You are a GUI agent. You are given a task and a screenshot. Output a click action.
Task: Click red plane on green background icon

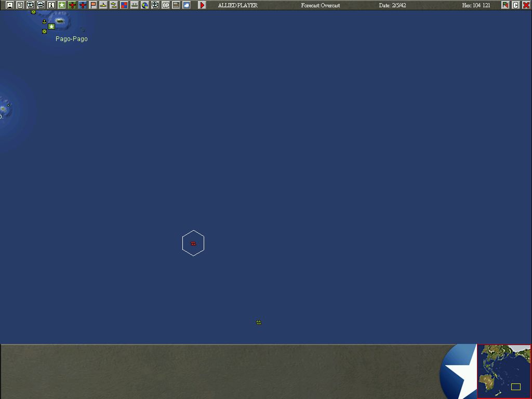(x=72, y=5)
